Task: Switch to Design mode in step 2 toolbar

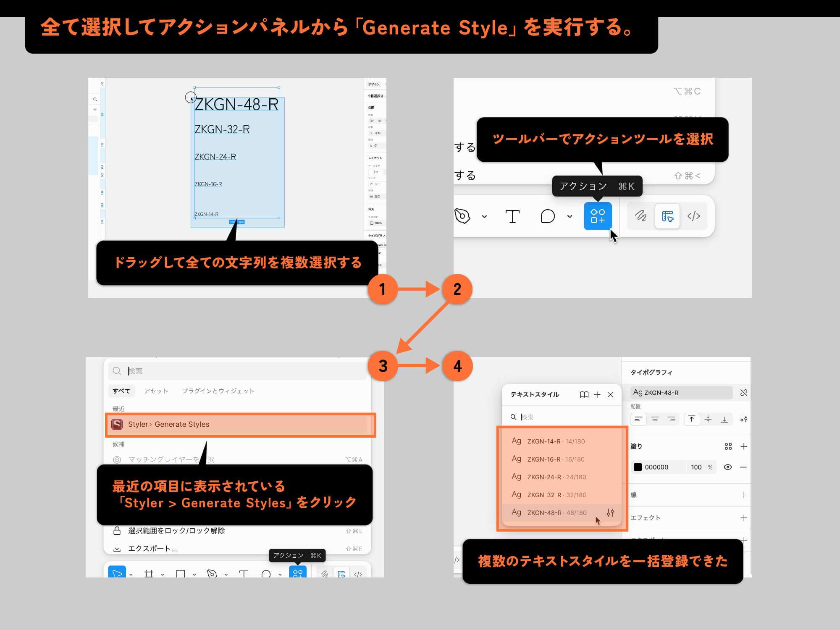Action: 667,216
